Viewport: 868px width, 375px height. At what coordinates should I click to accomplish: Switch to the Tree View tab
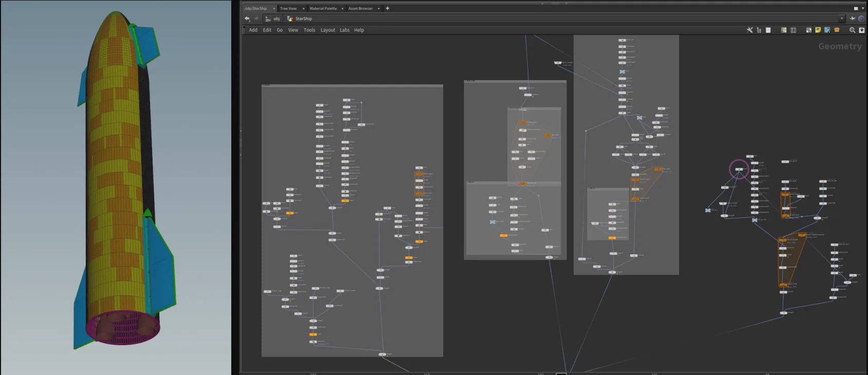click(288, 8)
